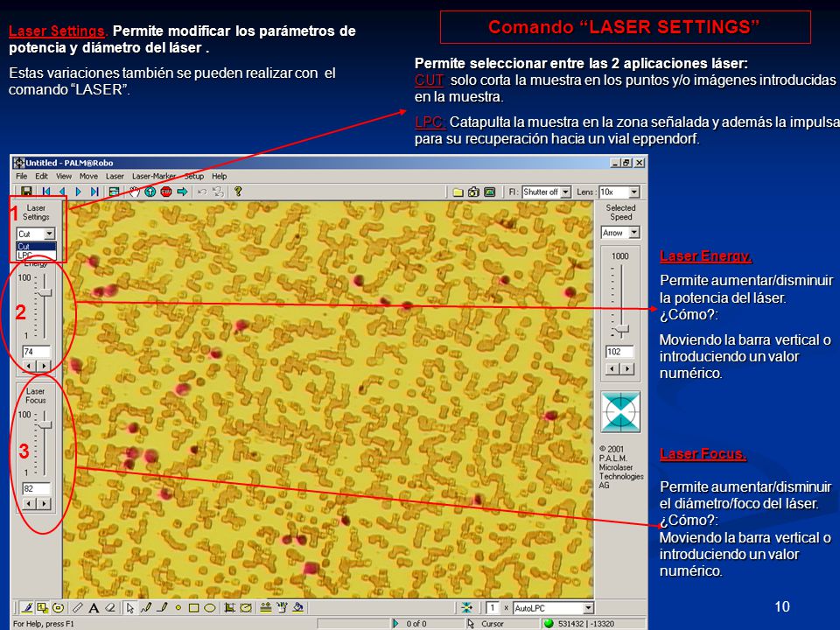
Task: Open the Fl Shutter off dropdown
Action: coord(565,192)
